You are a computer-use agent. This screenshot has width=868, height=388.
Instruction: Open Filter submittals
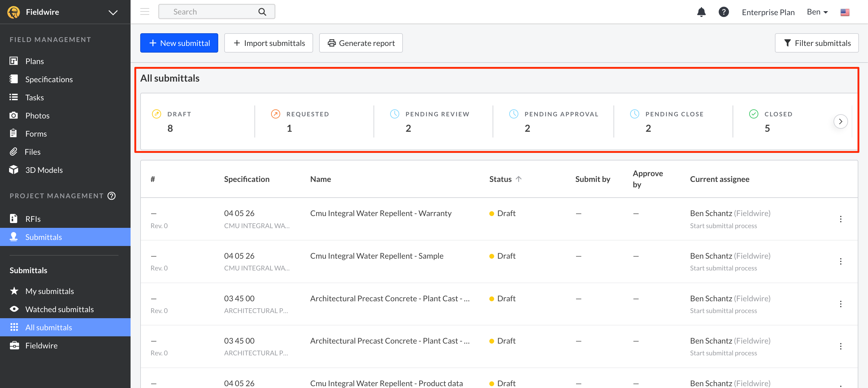click(x=816, y=43)
